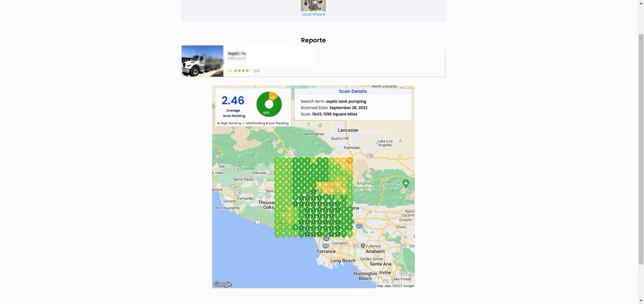This screenshot has height=304, width=644.
Task: Click the Fillmore map label
Action: [259, 173]
